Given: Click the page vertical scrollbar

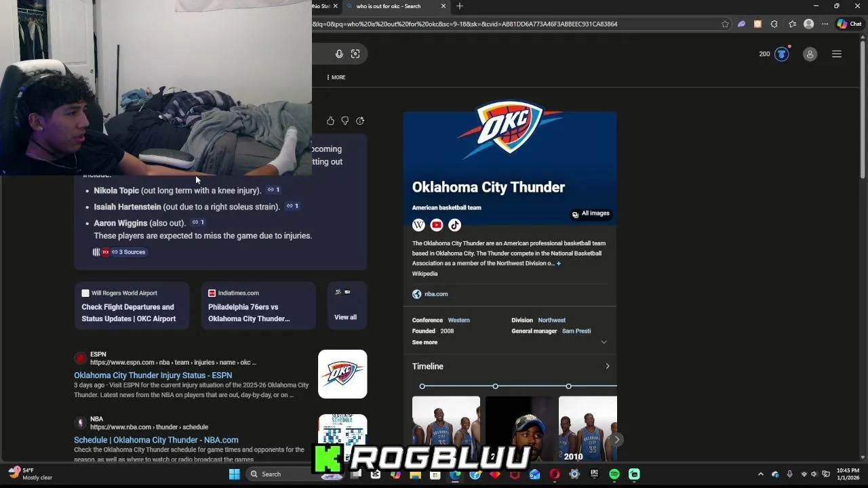Looking at the screenshot, I should [x=863, y=108].
